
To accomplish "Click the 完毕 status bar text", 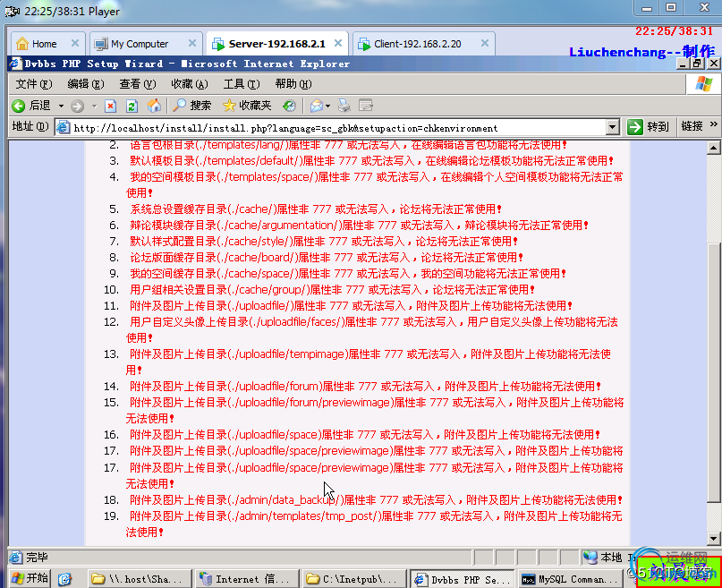I will [38, 558].
